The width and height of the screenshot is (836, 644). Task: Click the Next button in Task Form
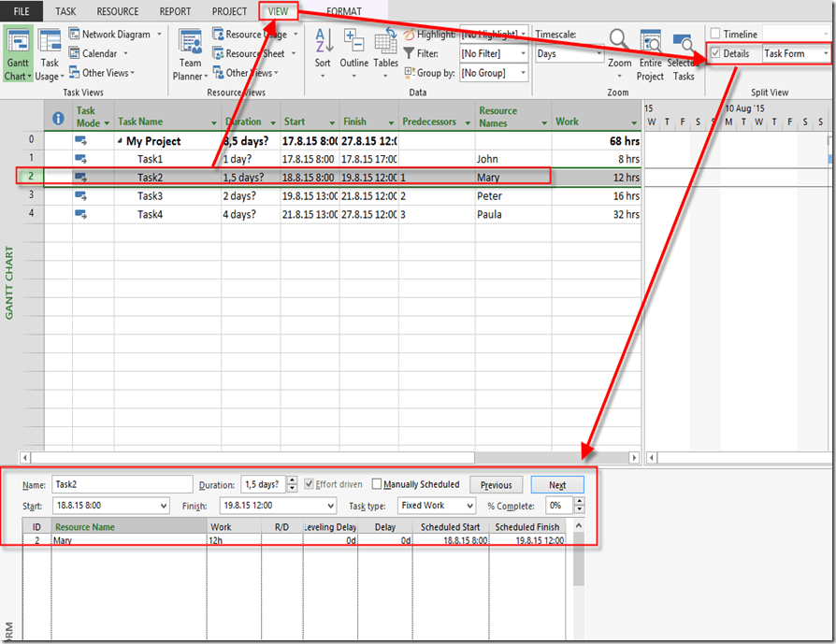(557, 485)
